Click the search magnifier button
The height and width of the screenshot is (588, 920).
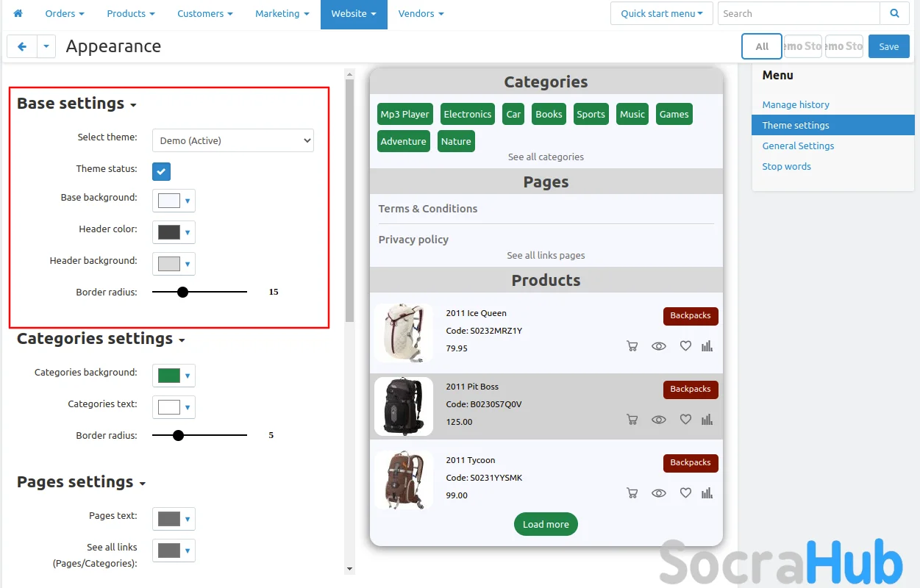click(x=894, y=13)
